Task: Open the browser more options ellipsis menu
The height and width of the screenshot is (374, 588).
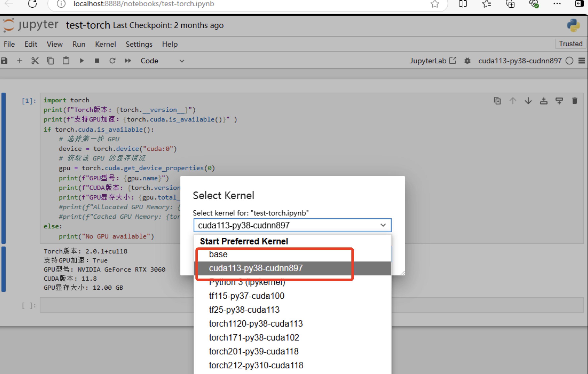Action: click(557, 4)
